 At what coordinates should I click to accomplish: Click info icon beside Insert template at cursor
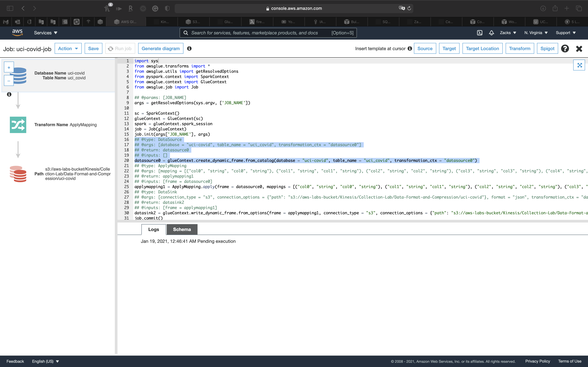pos(410,48)
